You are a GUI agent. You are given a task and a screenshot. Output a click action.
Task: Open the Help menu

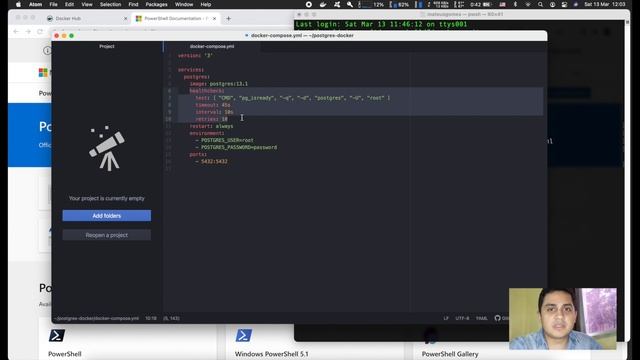pyautogui.click(x=206, y=4)
